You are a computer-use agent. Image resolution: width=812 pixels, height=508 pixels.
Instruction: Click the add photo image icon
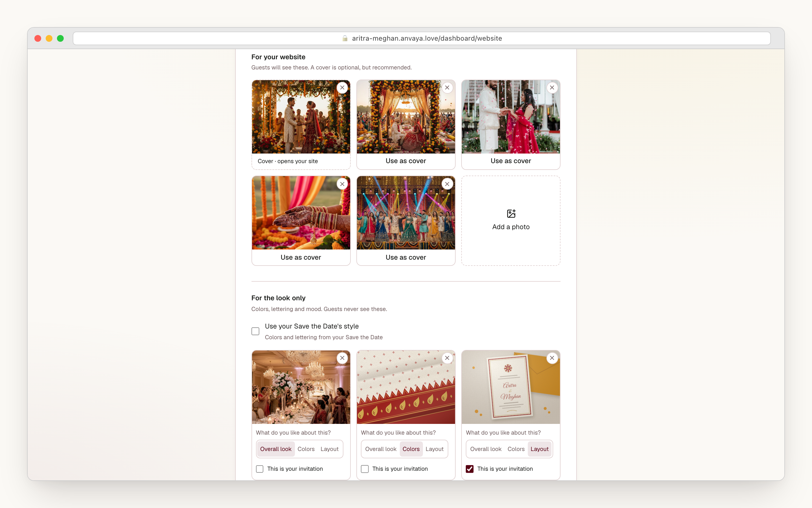click(511, 214)
